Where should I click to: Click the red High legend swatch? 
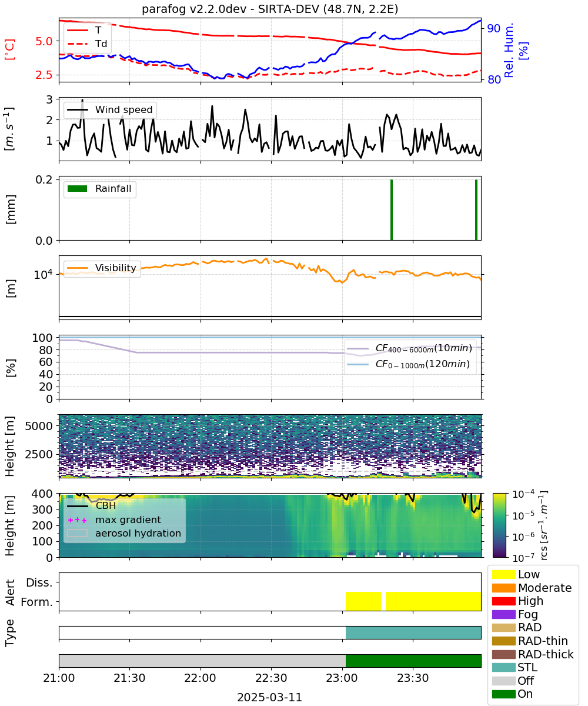[x=503, y=601]
